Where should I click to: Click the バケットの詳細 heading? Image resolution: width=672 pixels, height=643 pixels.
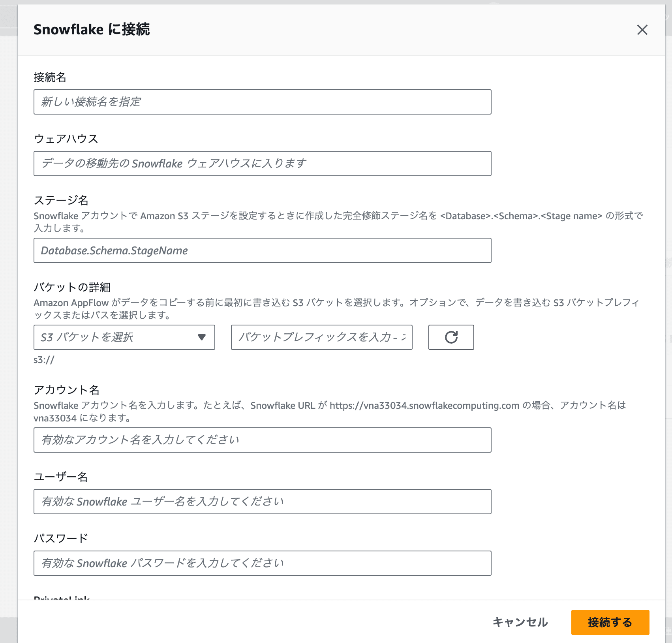click(x=72, y=287)
